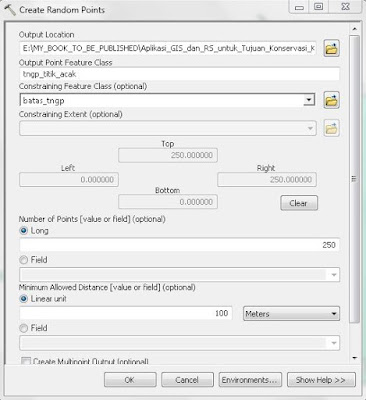Click Show Help button
The width and height of the screenshot is (366, 400).
coord(321,380)
